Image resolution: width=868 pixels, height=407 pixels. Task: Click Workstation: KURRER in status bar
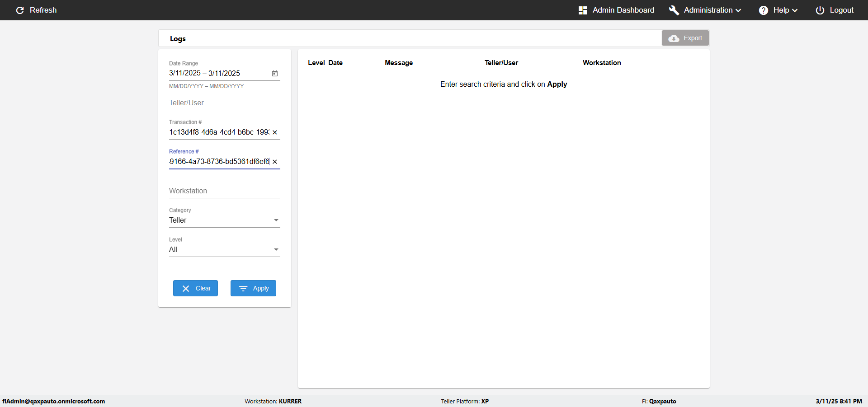pyautogui.click(x=273, y=401)
